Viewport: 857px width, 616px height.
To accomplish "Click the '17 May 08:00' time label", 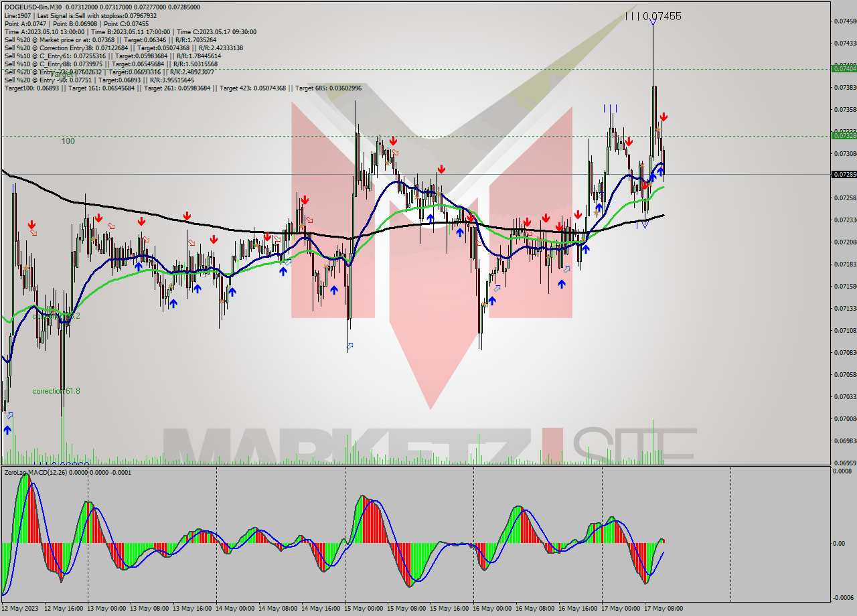I will (664, 609).
